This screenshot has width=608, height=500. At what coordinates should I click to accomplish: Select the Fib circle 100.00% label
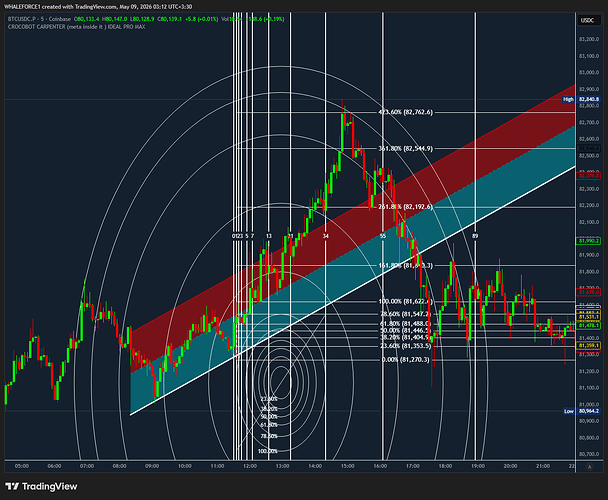click(x=268, y=451)
